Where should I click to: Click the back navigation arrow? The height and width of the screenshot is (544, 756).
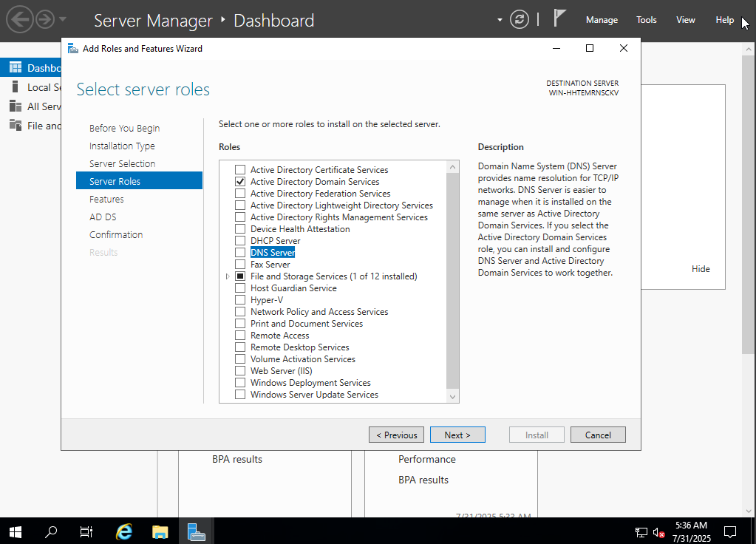(20, 19)
